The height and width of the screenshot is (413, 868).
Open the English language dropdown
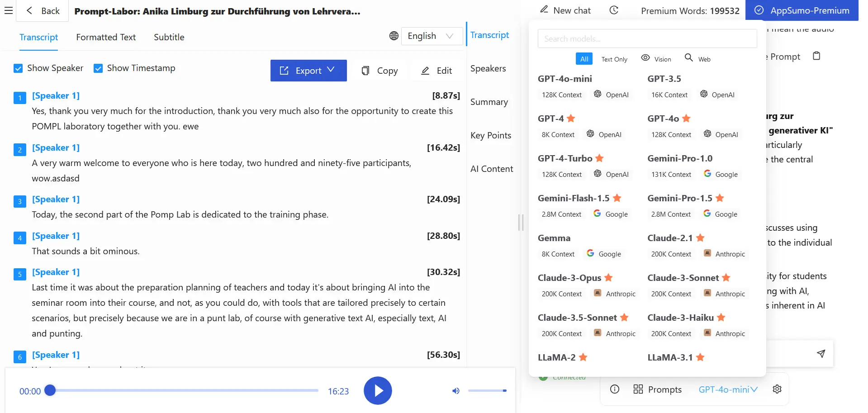(432, 36)
